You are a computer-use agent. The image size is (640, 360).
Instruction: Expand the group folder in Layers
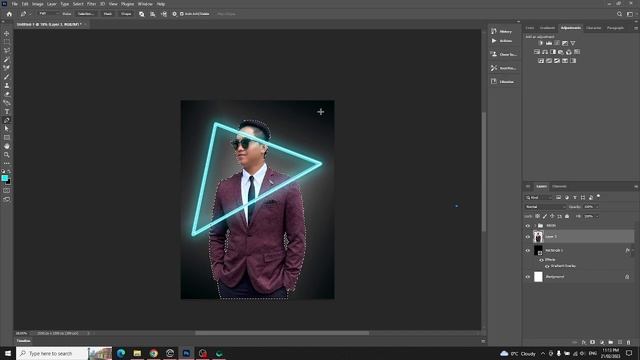[535, 226]
